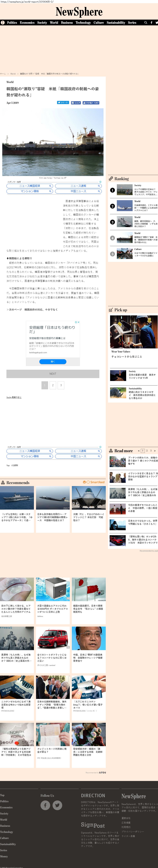Go to previous Read more page arrow
This screenshot has height=868, width=158.
point(139,450)
